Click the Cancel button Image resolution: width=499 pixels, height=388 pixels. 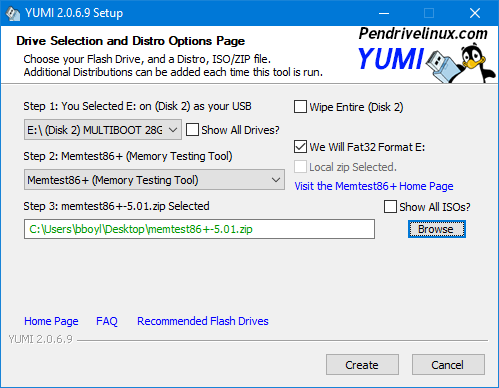tap(448, 365)
